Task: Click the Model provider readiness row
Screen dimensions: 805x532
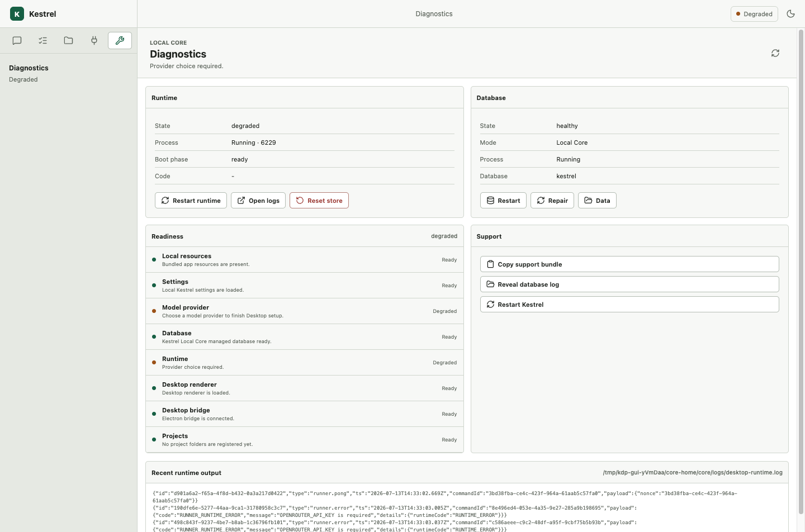Action: [305, 311]
